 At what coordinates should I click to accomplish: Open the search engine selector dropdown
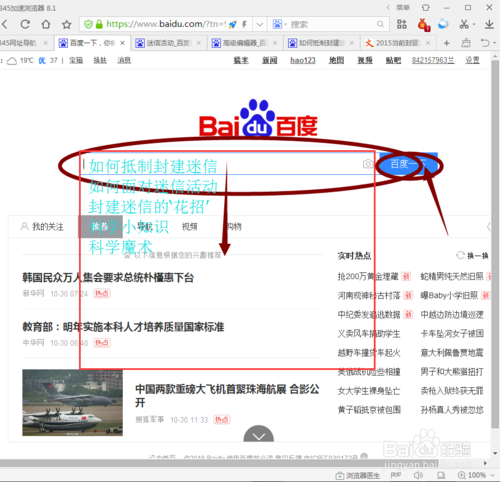point(280,24)
